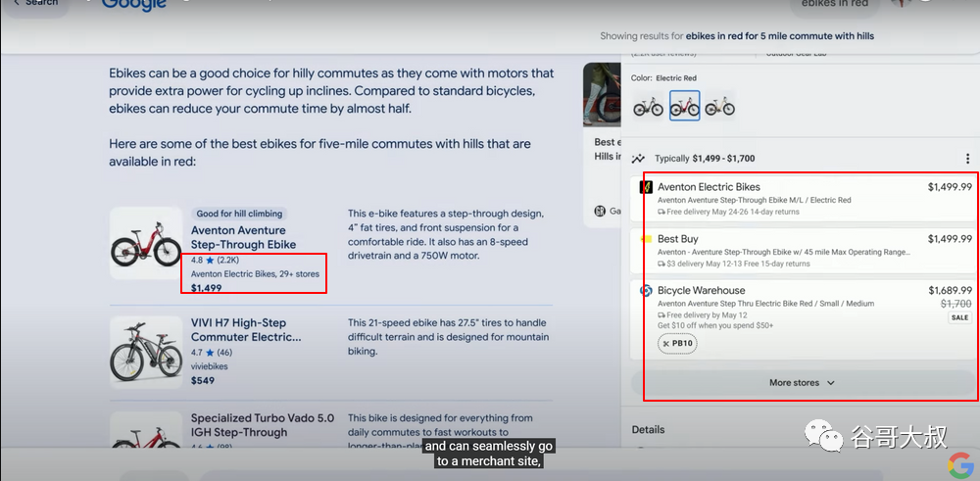Open Specialized Turbo Vado 5.0 IGH title
Image resolution: width=980 pixels, height=481 pixels.
pos(263,425)
